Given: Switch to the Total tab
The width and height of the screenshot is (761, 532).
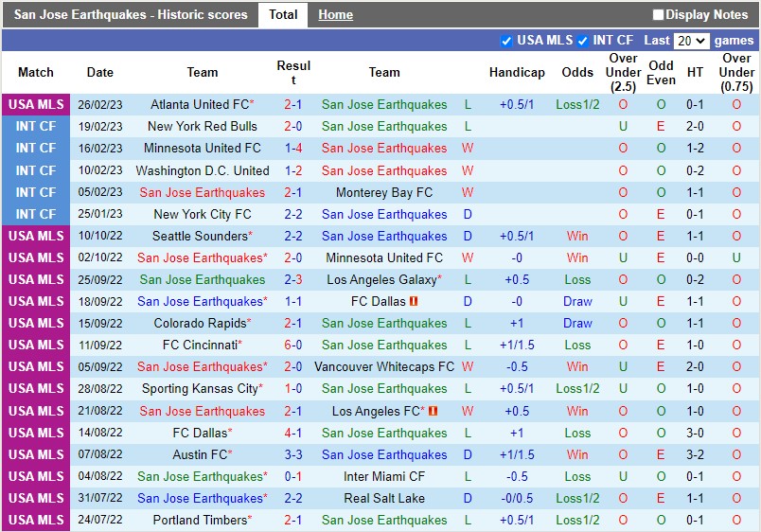Looking at the screenshot, I should 283,15.
